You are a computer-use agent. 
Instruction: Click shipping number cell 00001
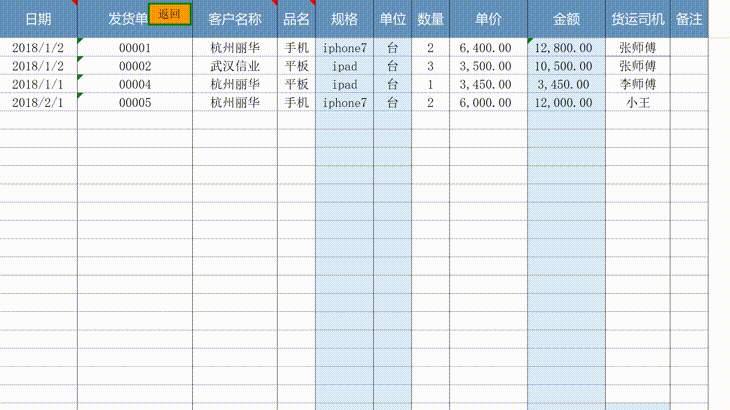pyautogui.click(x=135, y=48)
